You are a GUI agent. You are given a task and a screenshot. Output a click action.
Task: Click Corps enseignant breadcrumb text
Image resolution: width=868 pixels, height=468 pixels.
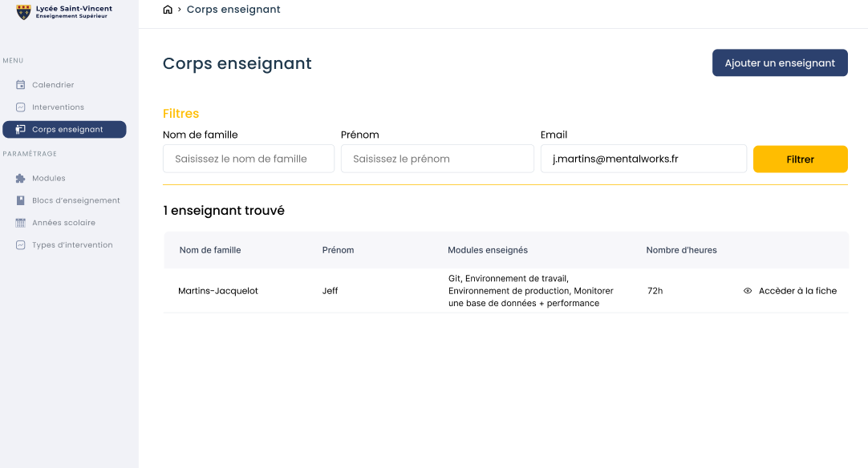click(x=233, y=10)
